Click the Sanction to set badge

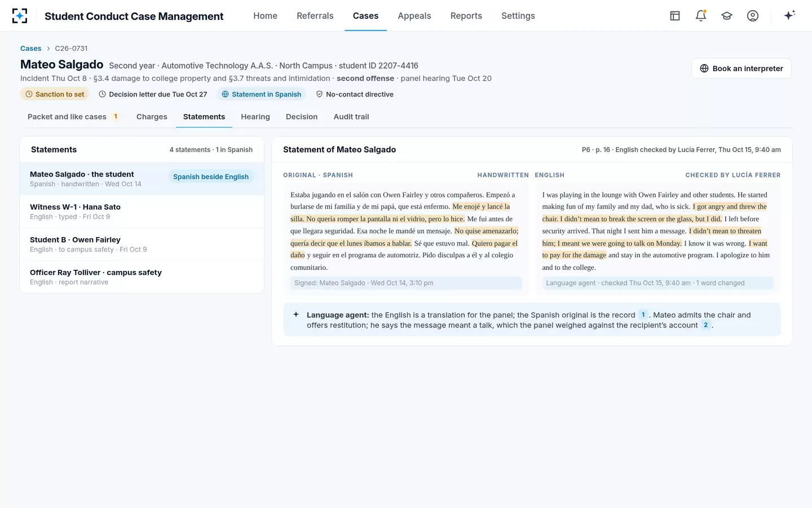(55, 94)
